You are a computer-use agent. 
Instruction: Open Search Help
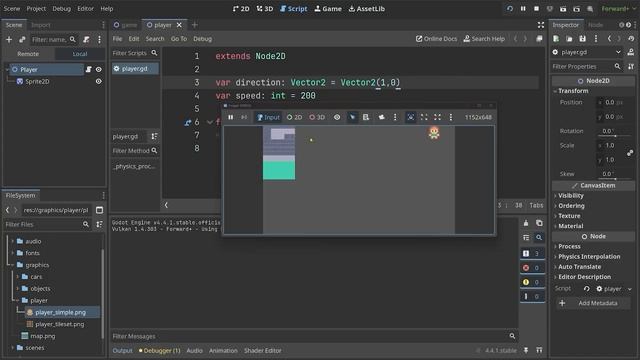(484, 39)
